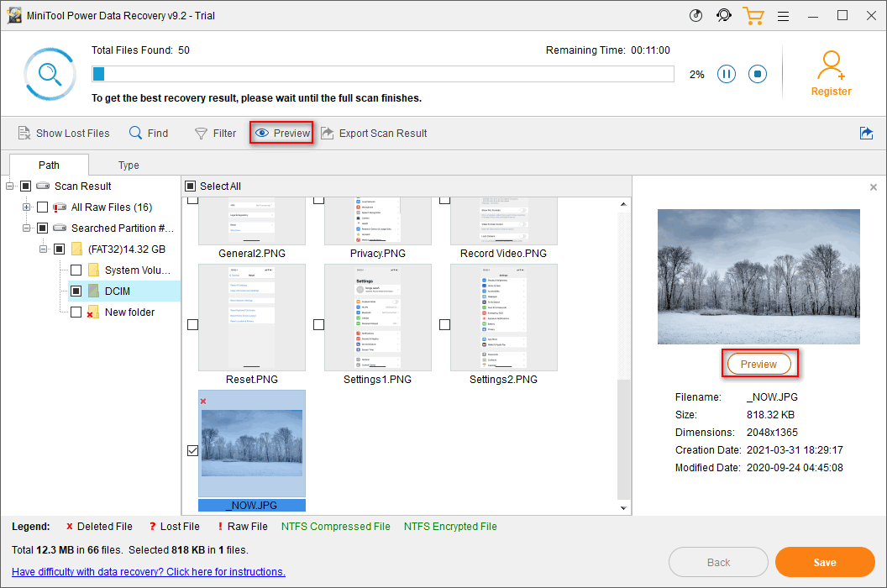The height and width of the screenshot is (588, 887).
Task: Select the All Raw Files (16) item
Action: pyautogui.click(x=112, y=207)
